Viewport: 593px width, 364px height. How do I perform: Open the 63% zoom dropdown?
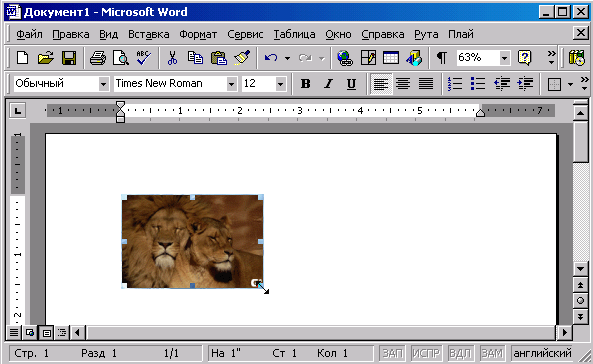coord(504,58)
